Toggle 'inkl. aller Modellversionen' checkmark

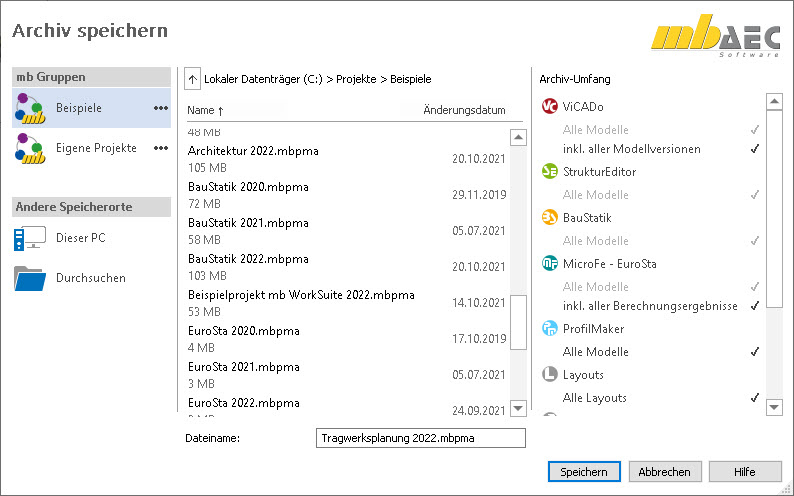click(755, 149)
